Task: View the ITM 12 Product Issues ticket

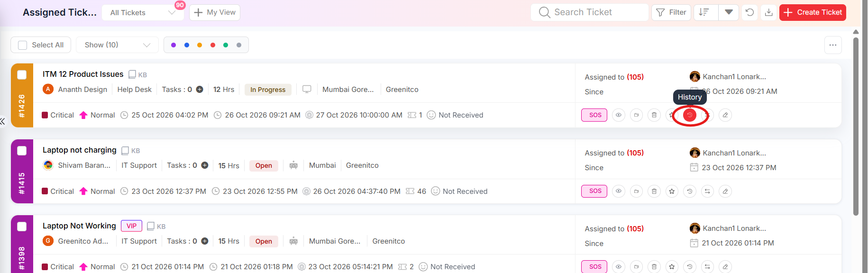Action: pyautogui.click(x=619, y=115)
